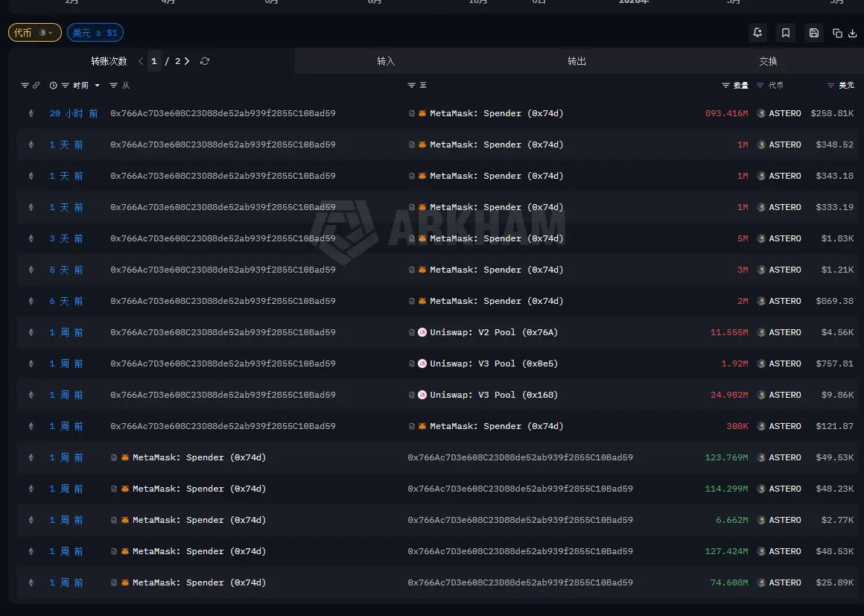The image size is (864, 616).
Task: Go to previous page with left chevron
Action: coord(141,61)
